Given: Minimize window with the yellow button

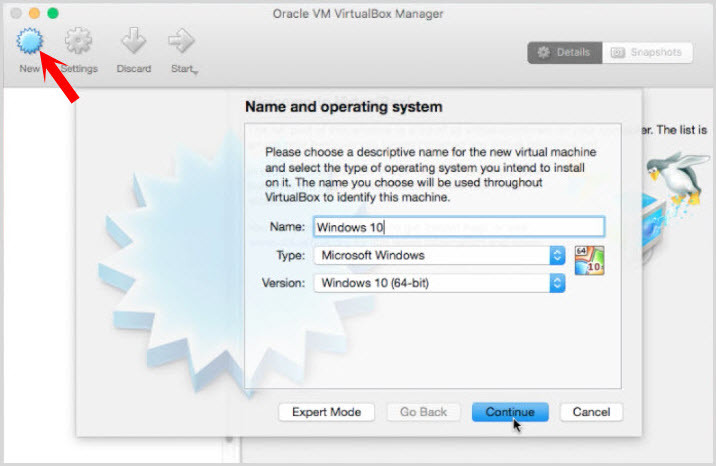Looking at the screenshot, I should pos(33,13).
